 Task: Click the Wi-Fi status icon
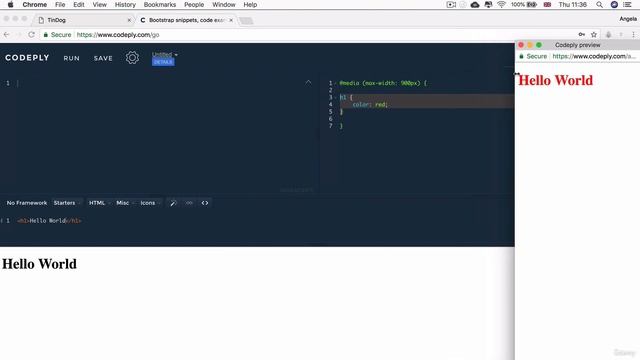pyautogui.click(x=502, y=5)
